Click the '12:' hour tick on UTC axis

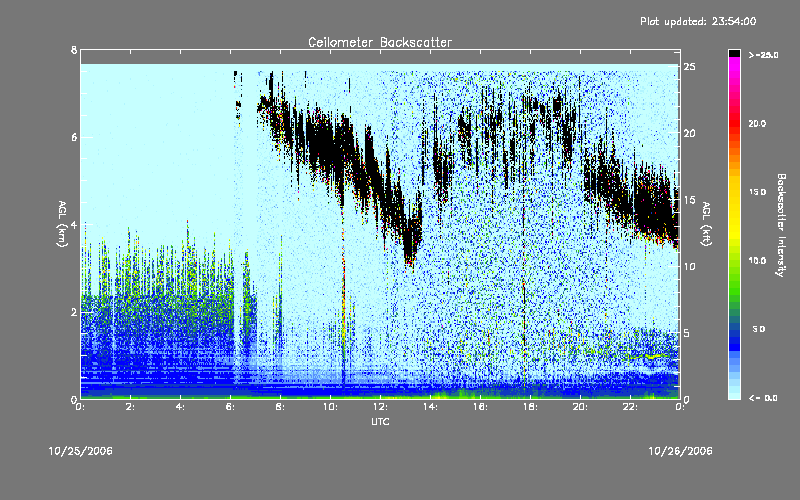pos(381,407)
